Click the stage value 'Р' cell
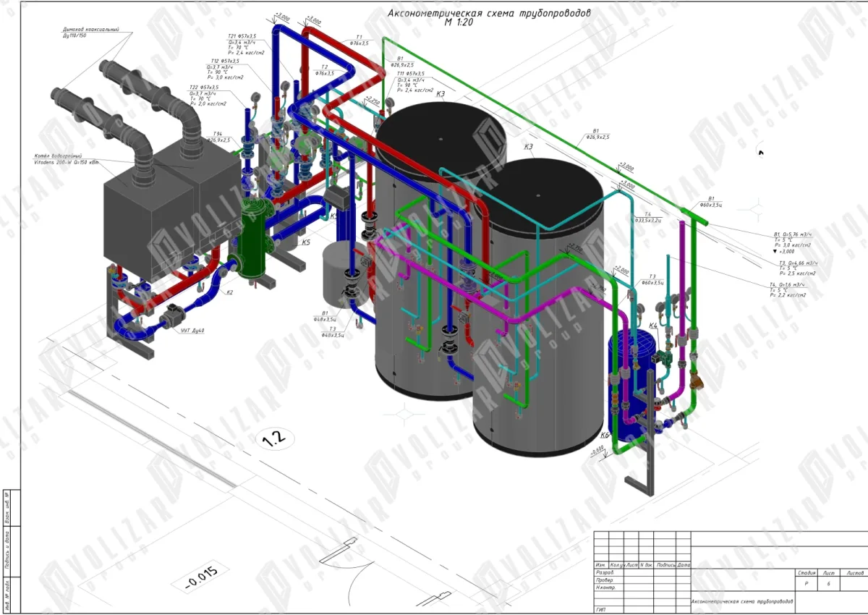868x615 pixels. (x=806, y=584)
